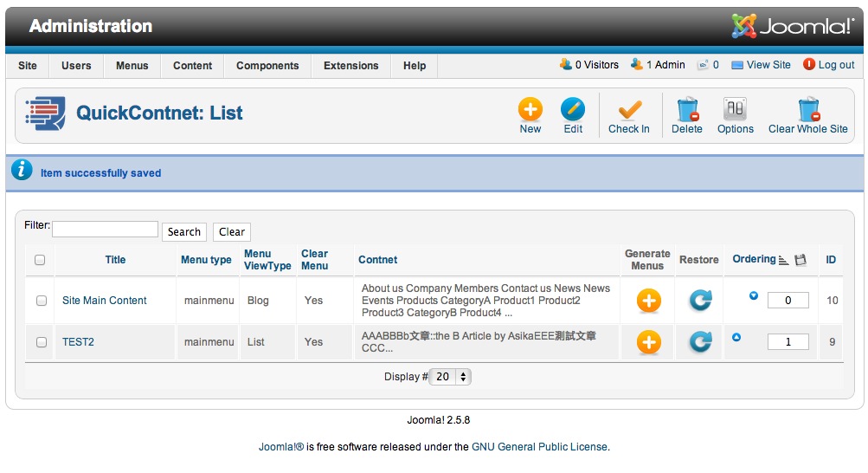Screen dimensions: 868x473
Task: Click the ordering field showing 1
Action: pyautogui.click(x=788, y=341)
